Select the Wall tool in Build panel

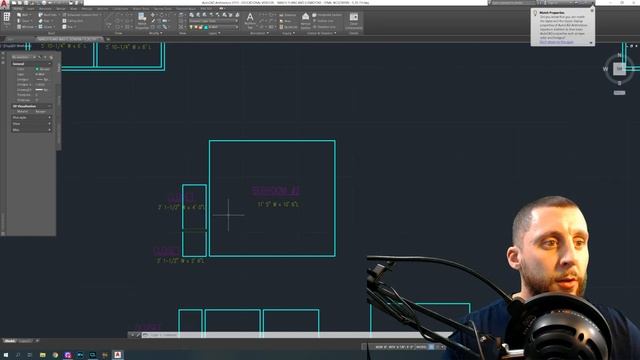(23, 15)
